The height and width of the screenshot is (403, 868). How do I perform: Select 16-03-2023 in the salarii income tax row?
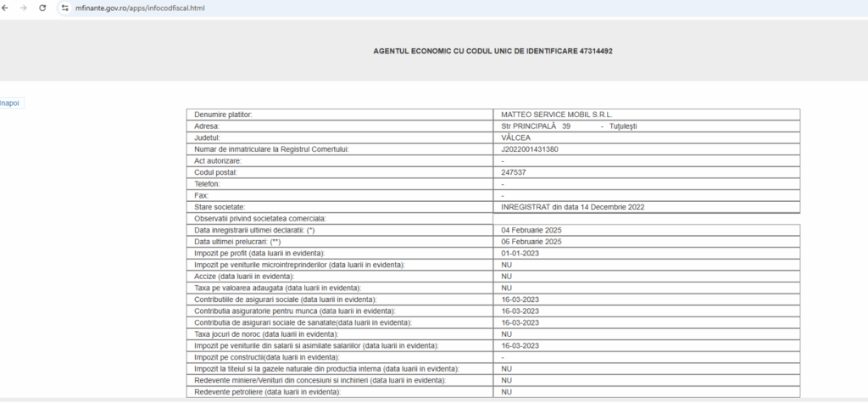click(x=520, y=346)
